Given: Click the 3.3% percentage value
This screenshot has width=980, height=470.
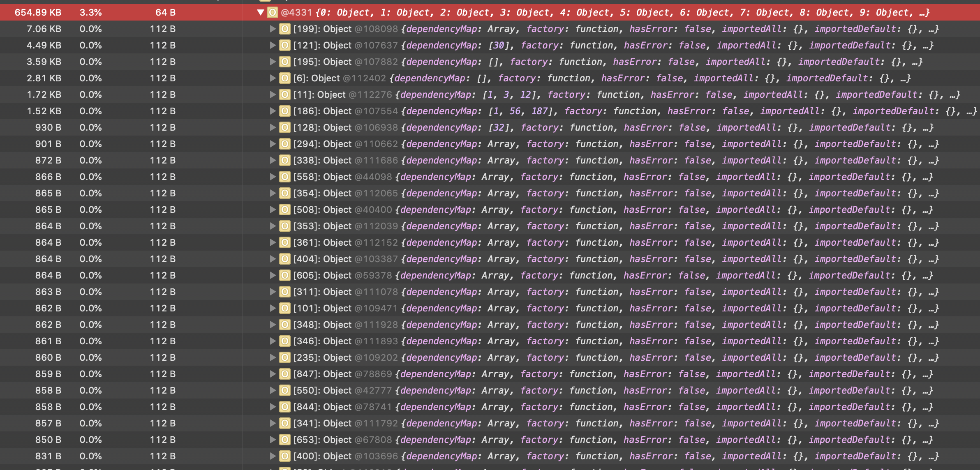Looking at the screenshot, I should point(91,12).
